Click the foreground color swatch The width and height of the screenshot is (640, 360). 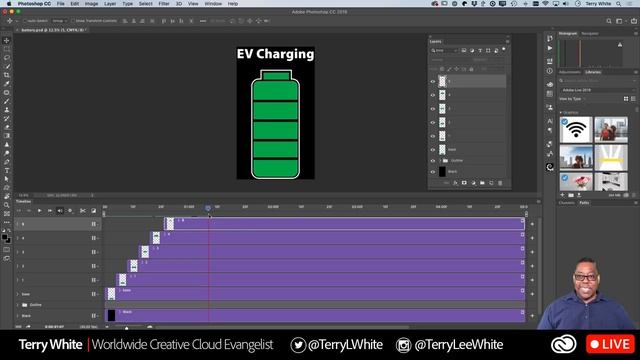(x=4, y=237)
